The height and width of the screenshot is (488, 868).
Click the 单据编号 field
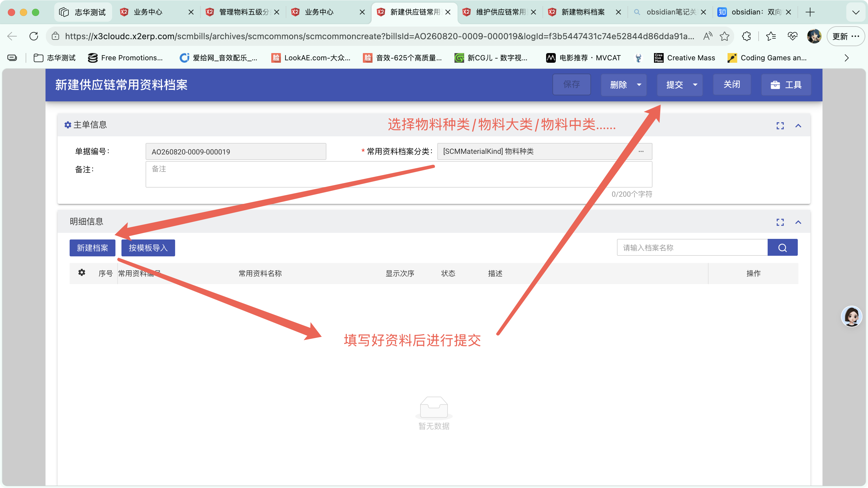(x=236, y=151)
